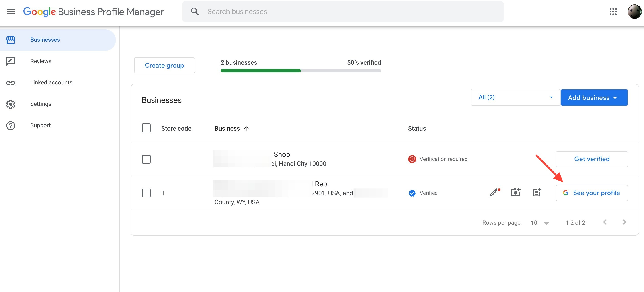Click the Shop business name
The height and width of the screenshot is (292, 644).
point(282,154)
